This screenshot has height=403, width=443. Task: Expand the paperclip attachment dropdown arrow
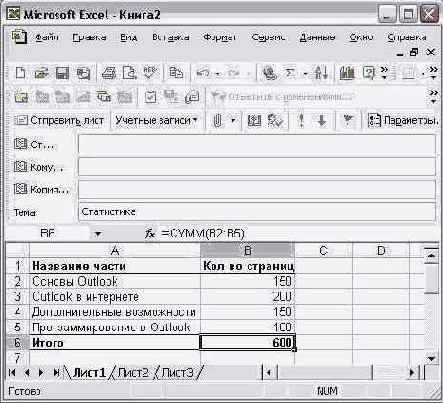pyautogui.click(x=233, y=120)
